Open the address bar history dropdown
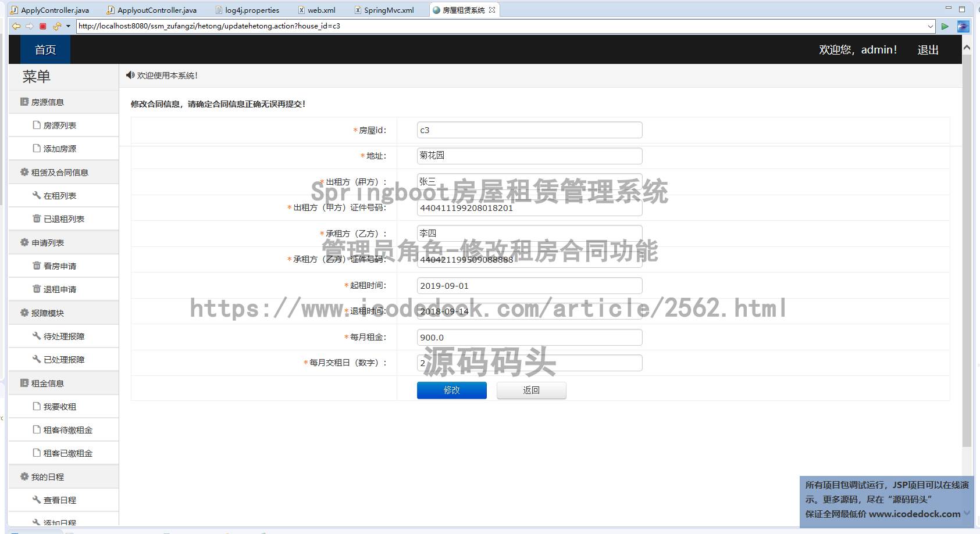Image resolution: width=980 pixels, height=534 pixels. pyautogui.click(x=931, y=26)
